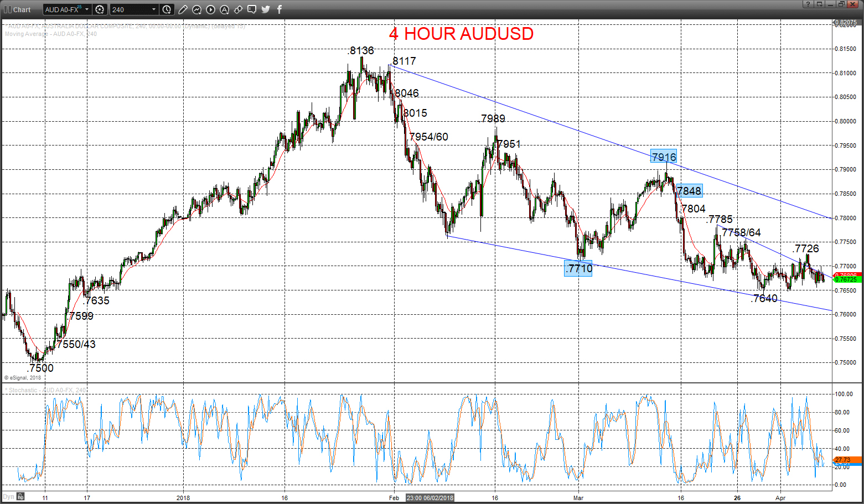864x504 pixels.
Task: Open the circled A alerts icon
Action: coord(224,9)
